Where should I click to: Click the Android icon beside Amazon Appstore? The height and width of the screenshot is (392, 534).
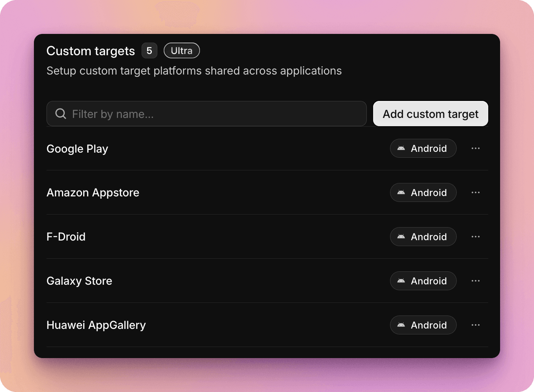401,192
